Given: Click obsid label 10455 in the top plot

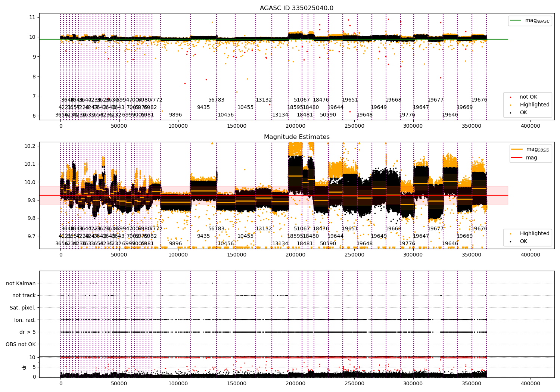Looking at the screenshot, I should click(x=246, y=108).
